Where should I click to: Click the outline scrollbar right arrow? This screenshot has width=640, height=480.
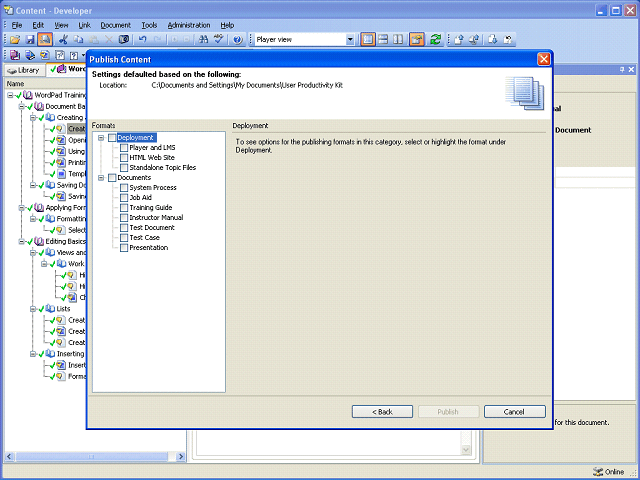point(180,457)
